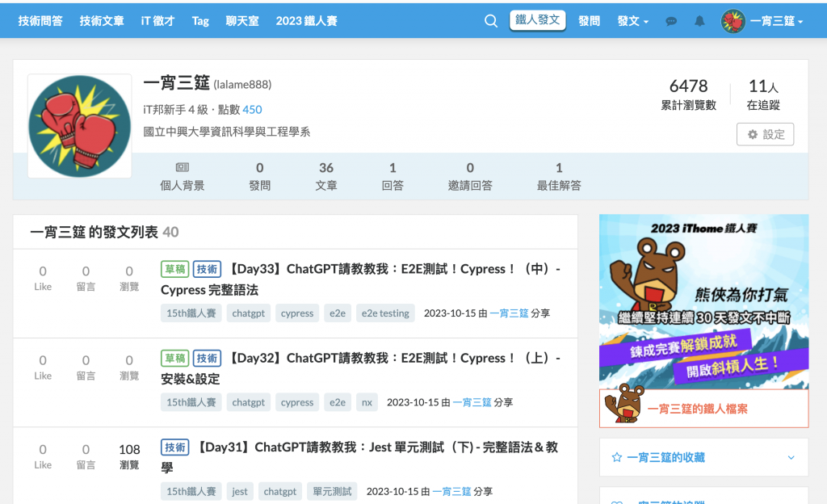The image size is (827, 504).
Task: Select the 發問 0 profile tab
Action: [x=259, y=176]
